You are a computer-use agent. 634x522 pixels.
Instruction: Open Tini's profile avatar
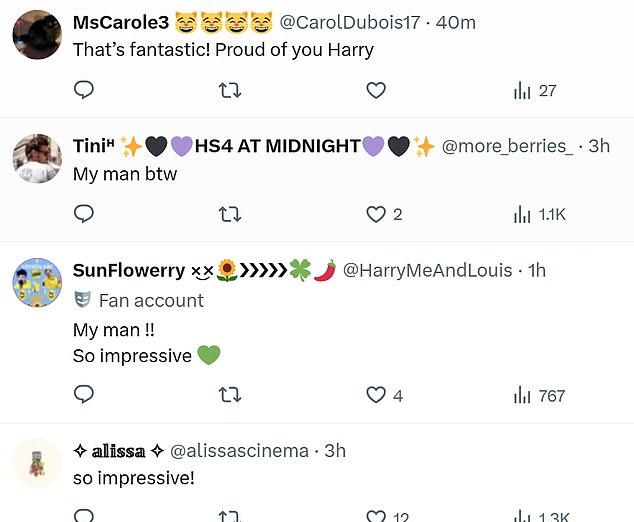[37, 158]
